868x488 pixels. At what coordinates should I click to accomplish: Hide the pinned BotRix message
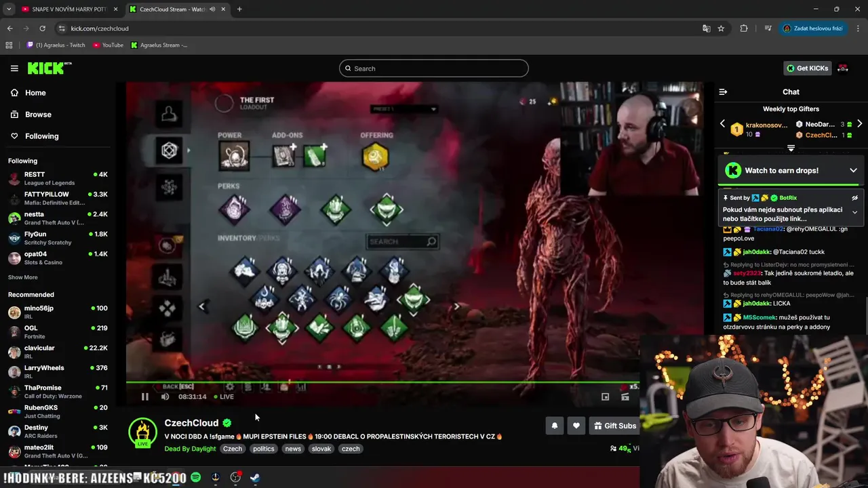(854, 198)
